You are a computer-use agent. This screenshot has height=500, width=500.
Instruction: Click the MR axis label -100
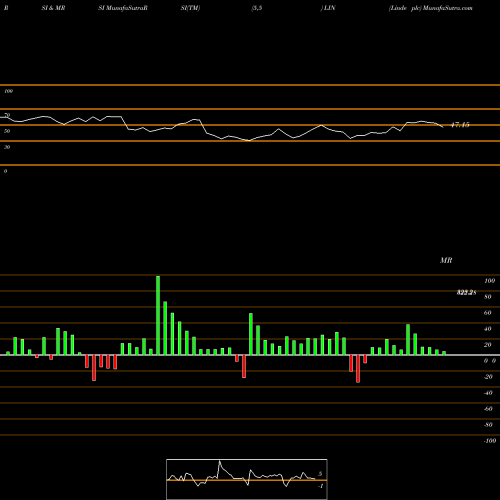click(490, 441)
